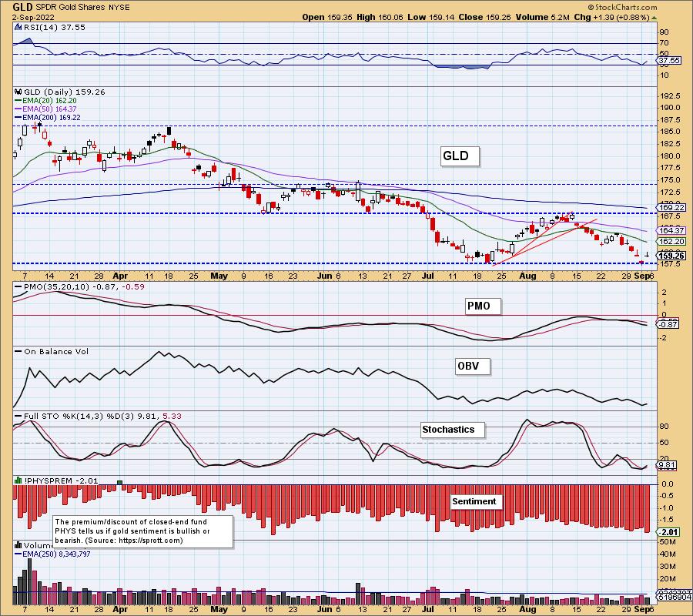Viewport: 693px width, 616px height.
Task: Click the green EMA(20) 162.20 legend entry
Action: pyautogui.click(x=45, y=101)
